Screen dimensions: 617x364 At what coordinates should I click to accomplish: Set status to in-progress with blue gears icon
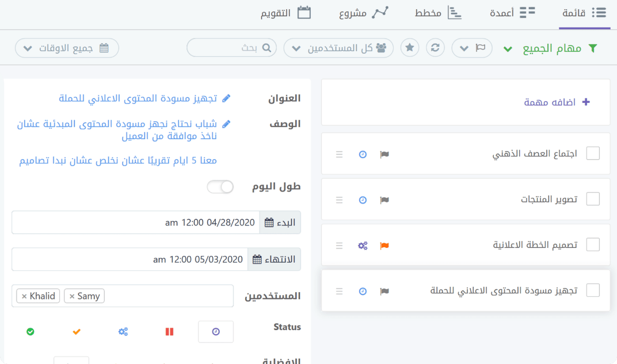(x=123, y=332)
